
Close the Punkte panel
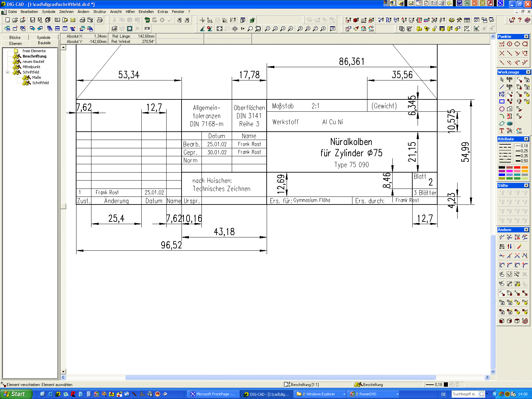pos(526,37)
